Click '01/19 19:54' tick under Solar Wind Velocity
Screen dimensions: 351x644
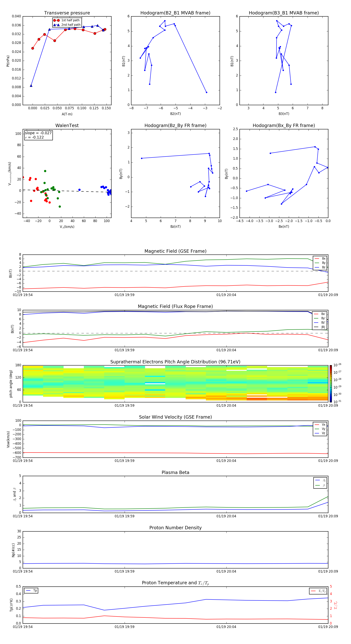coord(23,461)
